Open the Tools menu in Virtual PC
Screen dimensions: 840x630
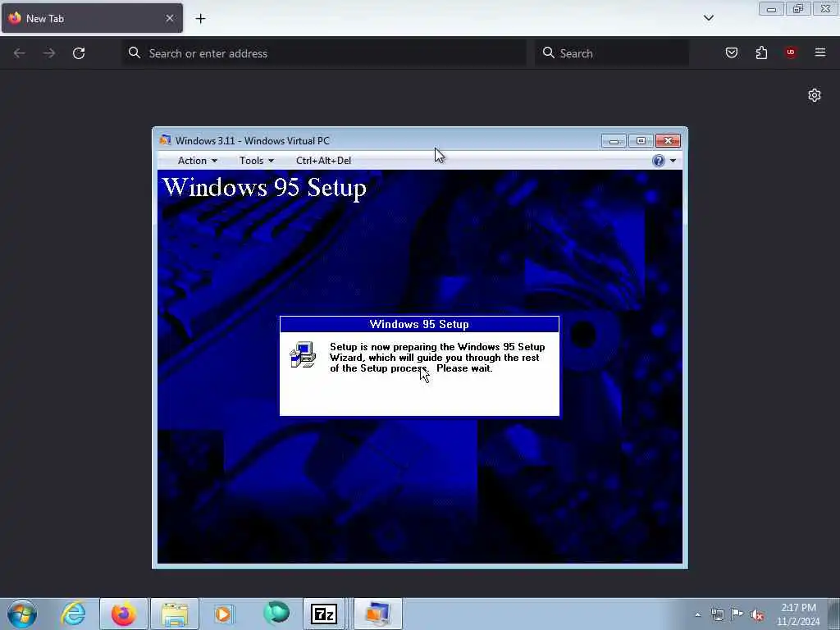tap(256, 161)
